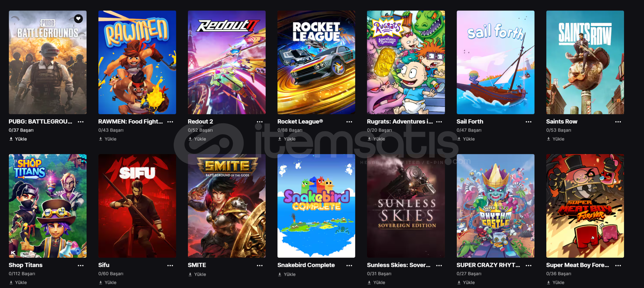Select the Rugrats Adventures cover art
This screenshot has height=288, width=644.
(406, 62)
